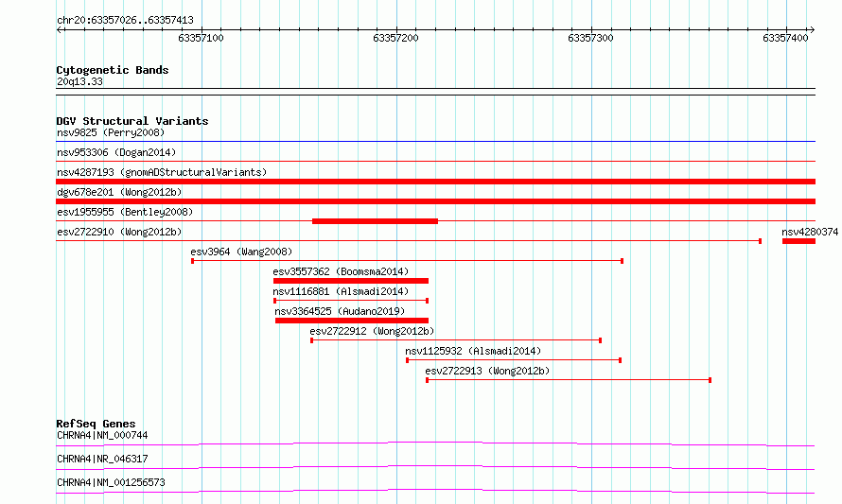This screenshot has height=504, width=842.
Task: Open variant nsv4287193 (gnomADStructuralVariants)
Action: tap(162, 172)
